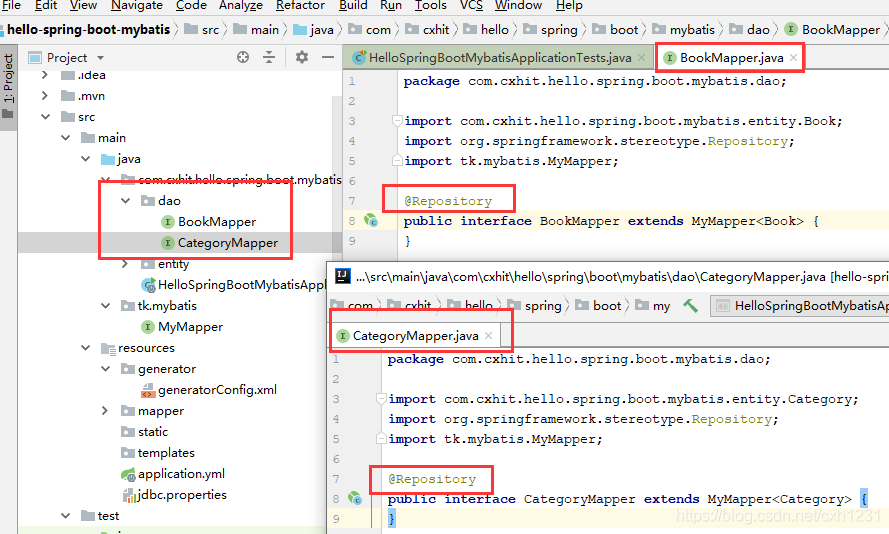Click the Collapse All icon in Project panel
Viewport: 889px width, 534px height.
[x=269, y=57]
